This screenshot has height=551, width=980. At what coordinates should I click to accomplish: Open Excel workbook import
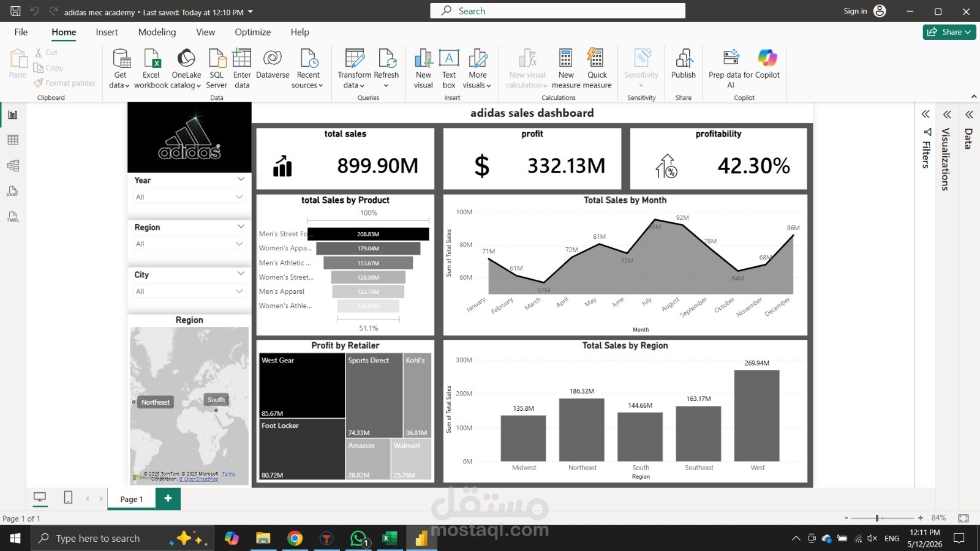click(x=151, y=68)
